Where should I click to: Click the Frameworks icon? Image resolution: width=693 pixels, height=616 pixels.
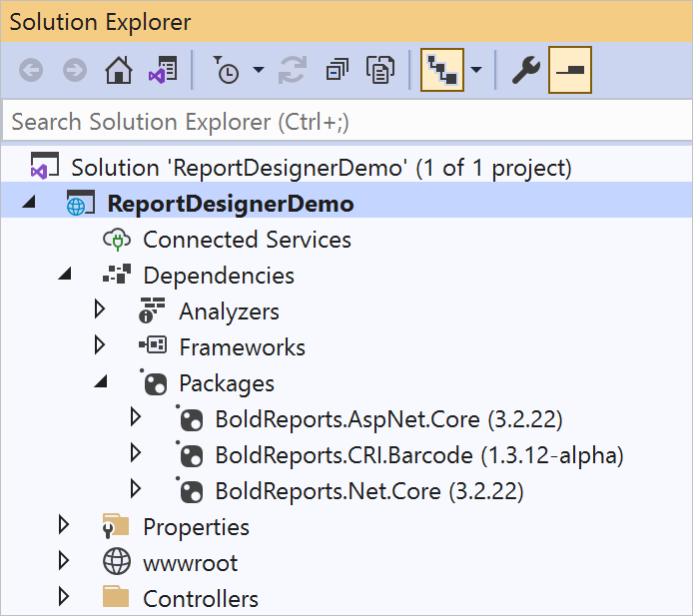153,344
